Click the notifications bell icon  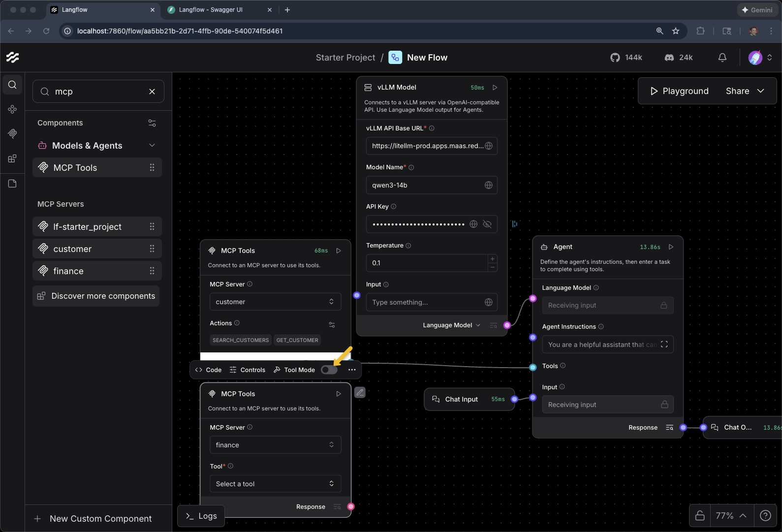[722, 58]
